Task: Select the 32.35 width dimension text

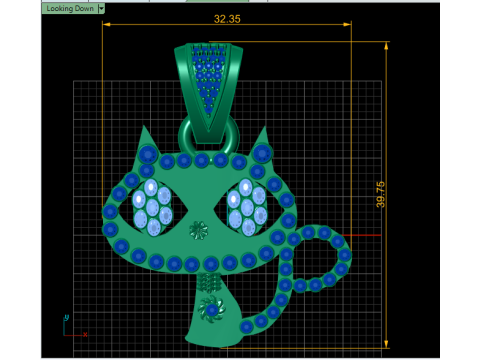Action: click(227, 19)
